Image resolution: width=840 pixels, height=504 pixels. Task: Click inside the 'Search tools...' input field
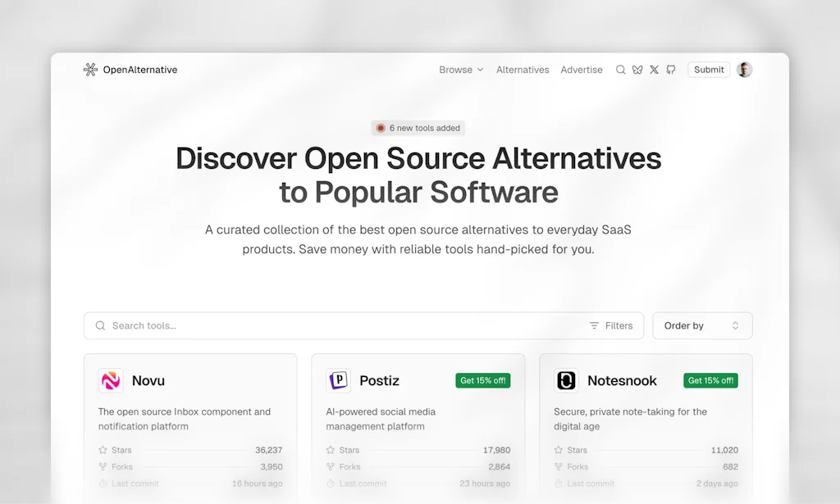[x=246, y=325]
